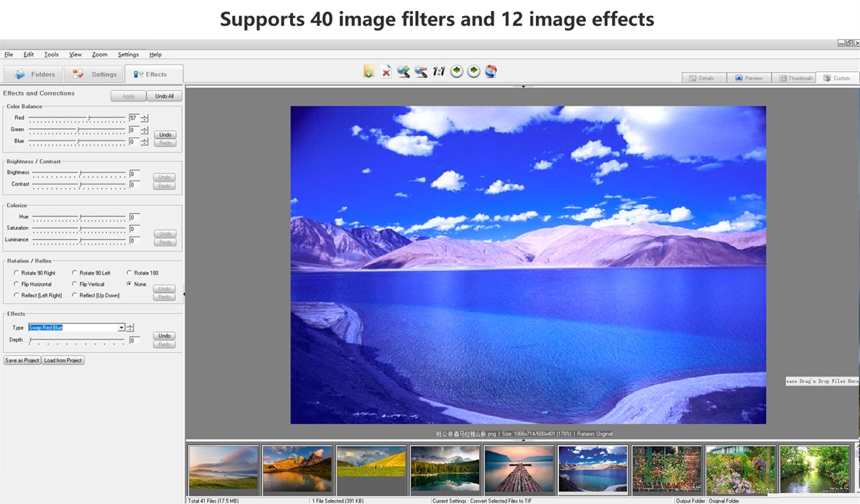The image size is (860, 504).
Task: Select the Zoom In magnifier icon
Action: pos(403,72)
